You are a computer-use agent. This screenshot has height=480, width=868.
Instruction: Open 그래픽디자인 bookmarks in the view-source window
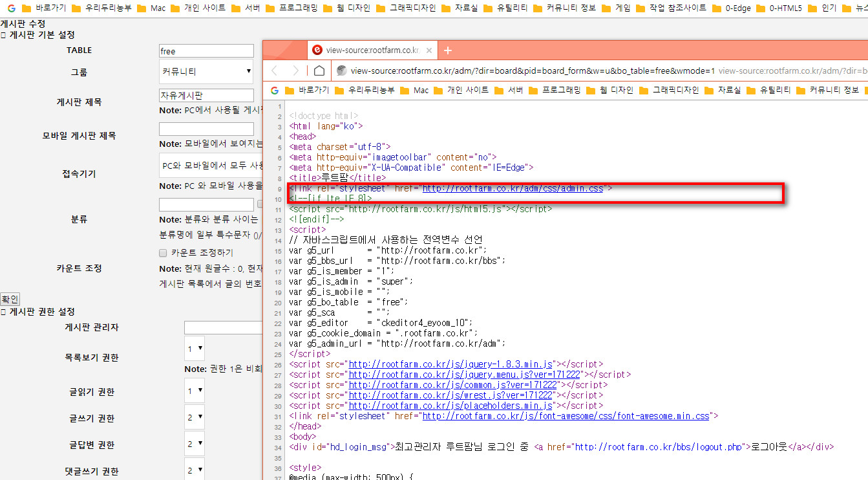pyautogui.click(x=670, y=90)
